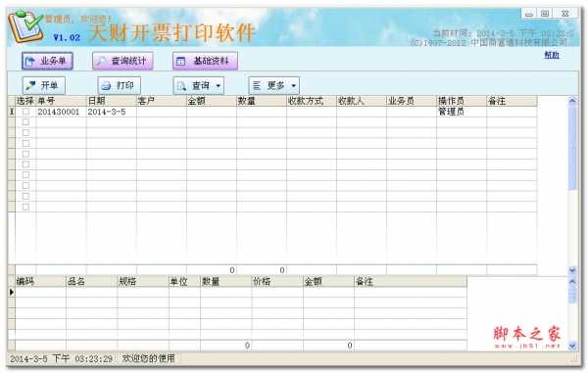
Task: Click status bar text 欢迎您的使用
Action: pyautogui.click(x=149, y=358)
